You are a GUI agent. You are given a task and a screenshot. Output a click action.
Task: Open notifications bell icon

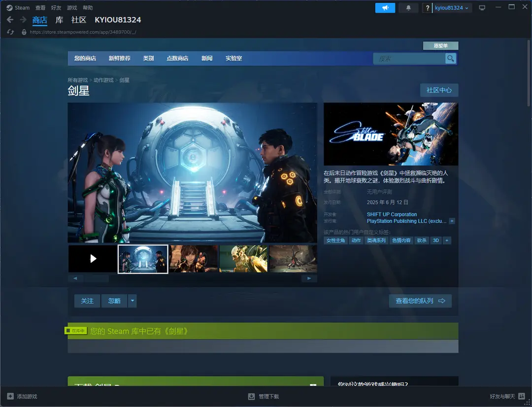click(408, 8)
